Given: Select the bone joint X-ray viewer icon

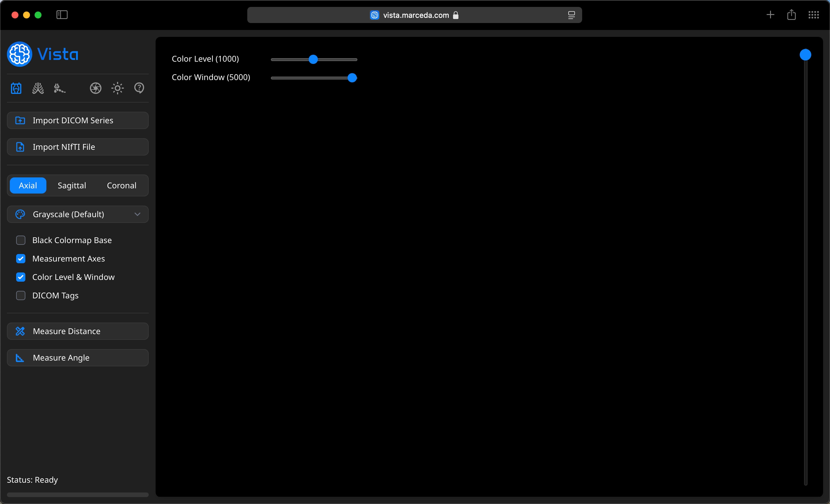Looking at the screenshot, I should 16,88.
